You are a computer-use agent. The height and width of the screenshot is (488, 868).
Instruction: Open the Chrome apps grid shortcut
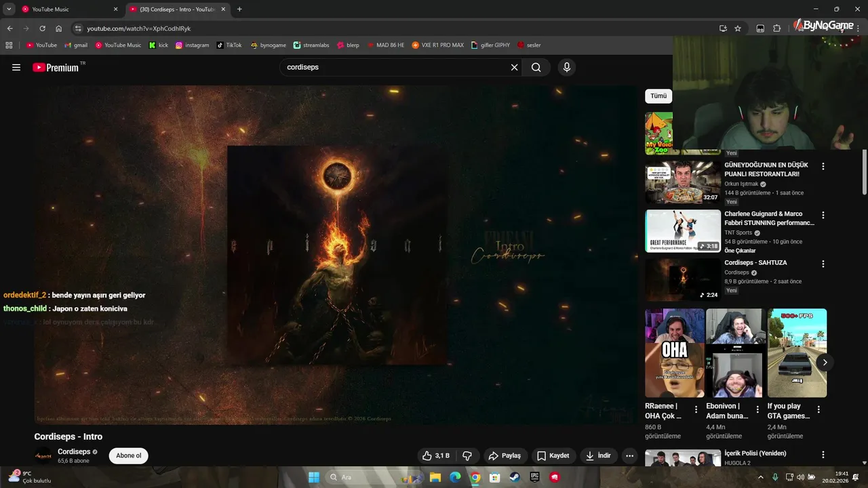click(x=9, y=45)
